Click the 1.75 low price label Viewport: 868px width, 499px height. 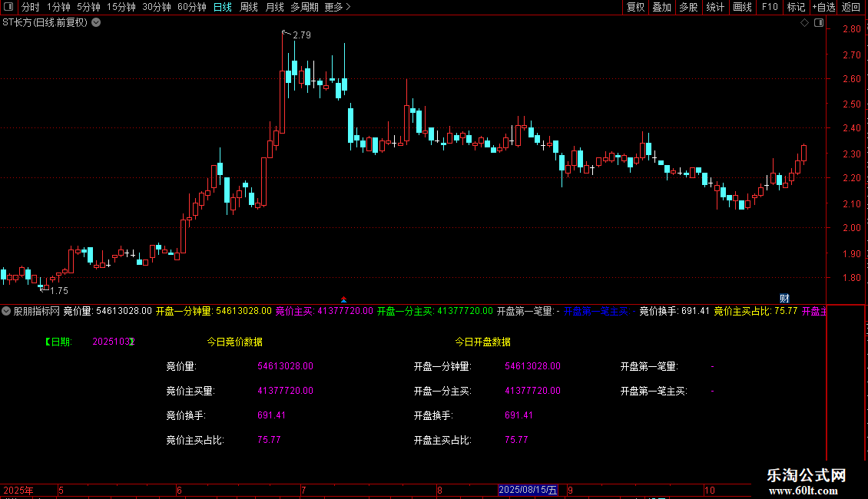59,291
